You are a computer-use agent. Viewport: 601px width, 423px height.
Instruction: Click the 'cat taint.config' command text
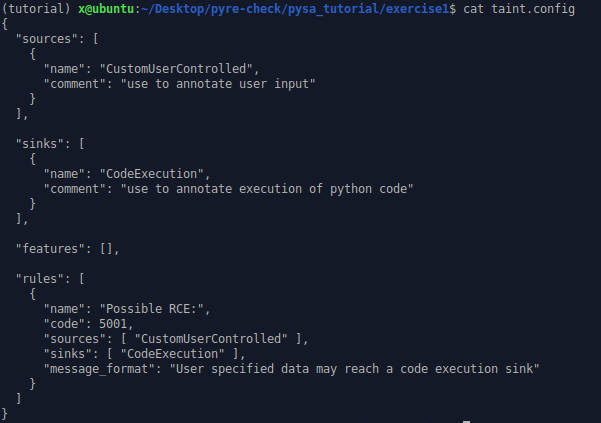519,8
